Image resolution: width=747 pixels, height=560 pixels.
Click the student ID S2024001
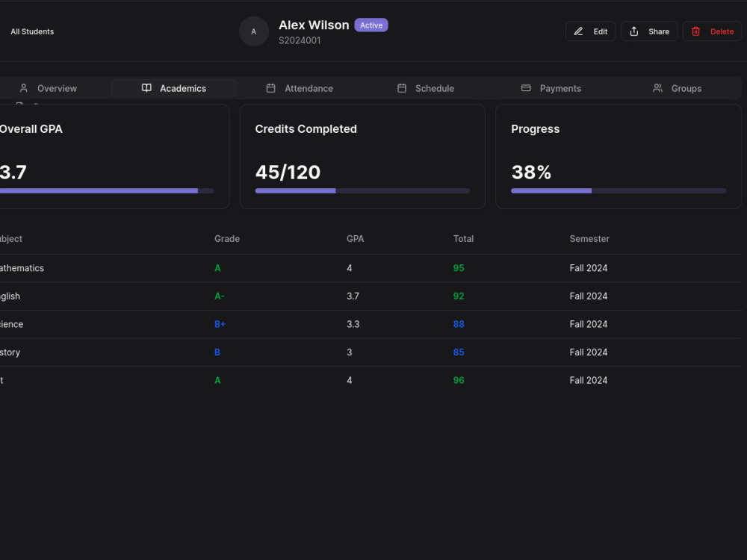300,40
